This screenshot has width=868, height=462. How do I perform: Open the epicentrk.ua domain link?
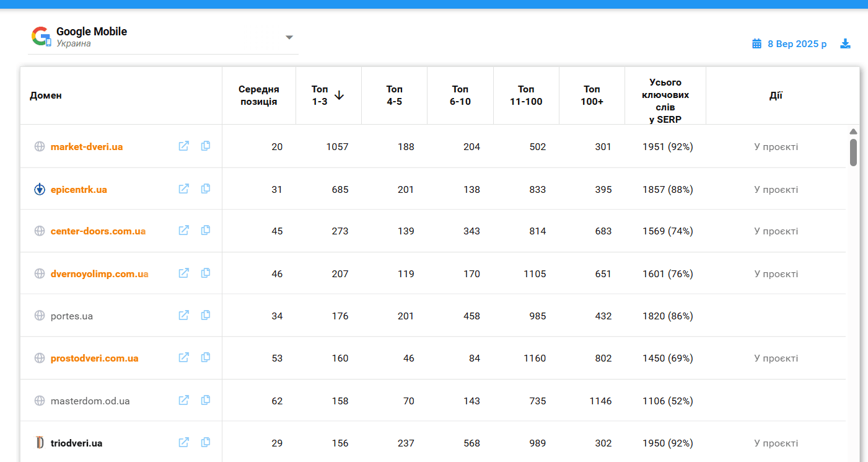click(79, 189)
